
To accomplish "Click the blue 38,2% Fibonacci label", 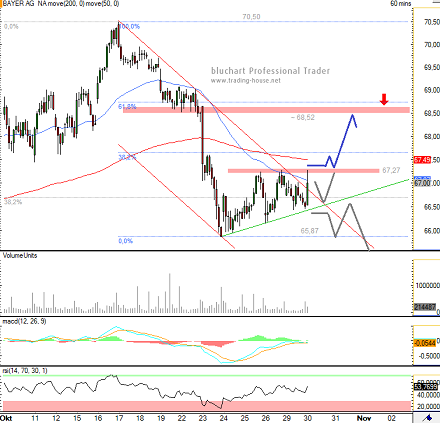I will coord(127,157).
